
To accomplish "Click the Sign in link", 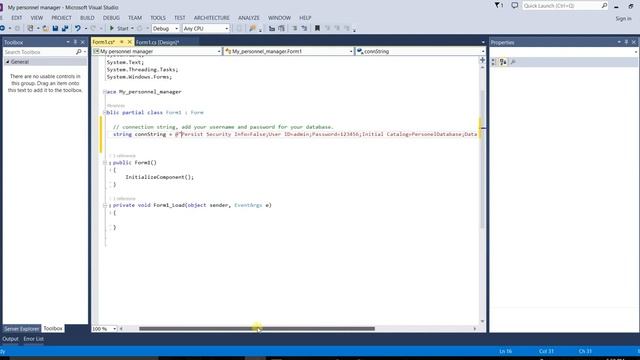I will pyautogui.click(x=623, y=19).
